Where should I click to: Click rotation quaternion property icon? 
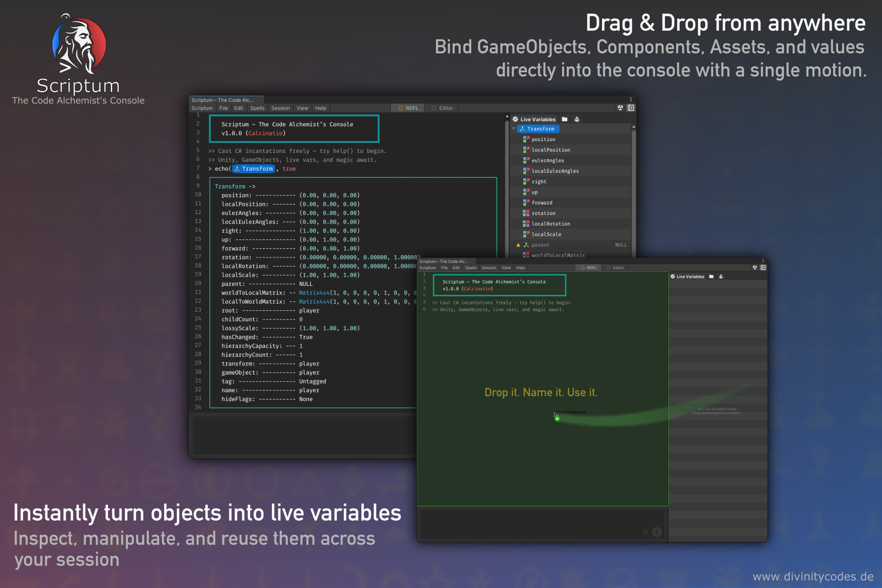click(526, 213)
